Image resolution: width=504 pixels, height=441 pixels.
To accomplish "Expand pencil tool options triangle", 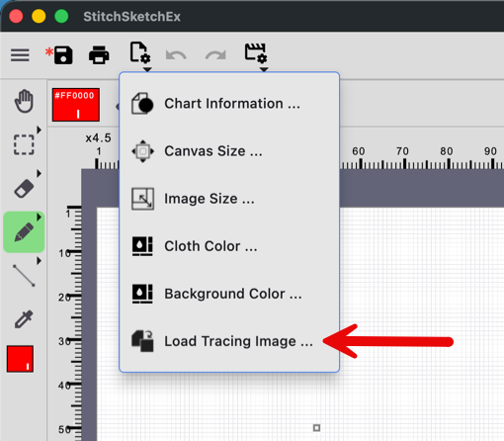I will point(40,217).
